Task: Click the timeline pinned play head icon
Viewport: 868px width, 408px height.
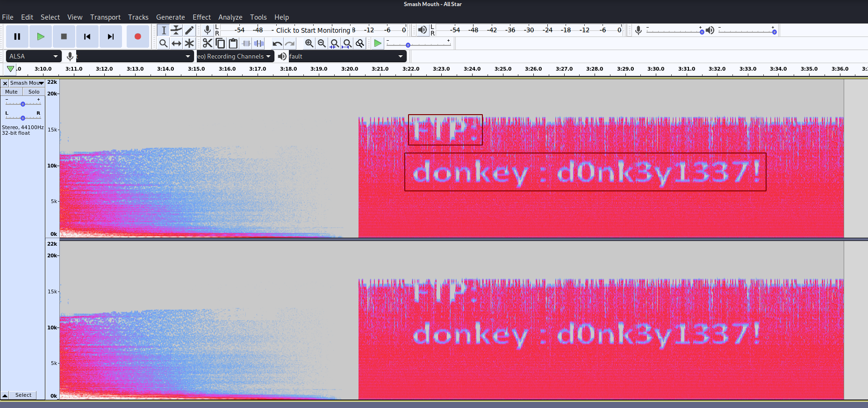Action: pyautogui.click(x=10, y=69)
